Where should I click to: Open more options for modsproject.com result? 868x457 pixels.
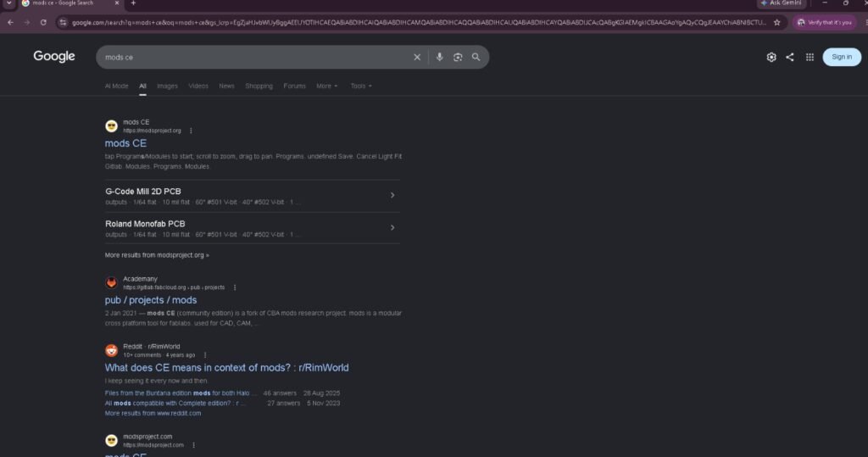click(193, 445)
